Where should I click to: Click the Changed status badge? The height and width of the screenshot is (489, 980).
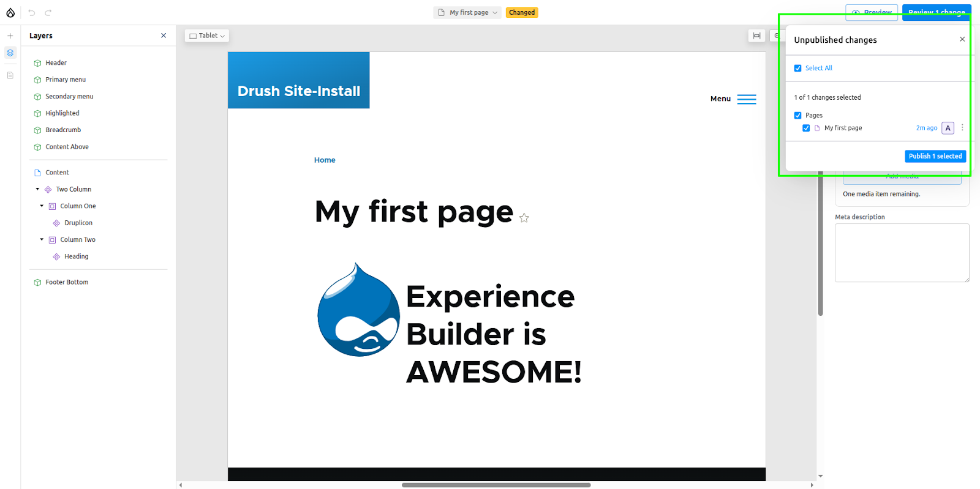tap(522, 12)
